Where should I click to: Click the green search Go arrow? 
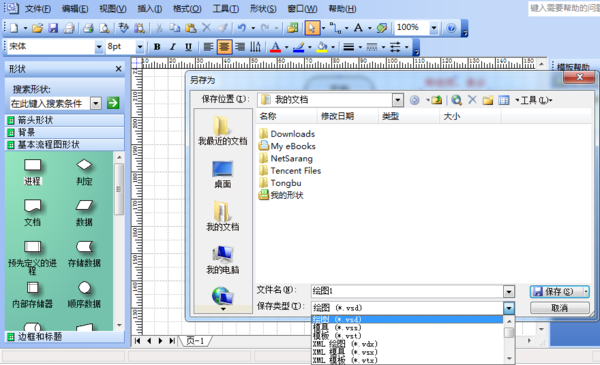[113, 103]
